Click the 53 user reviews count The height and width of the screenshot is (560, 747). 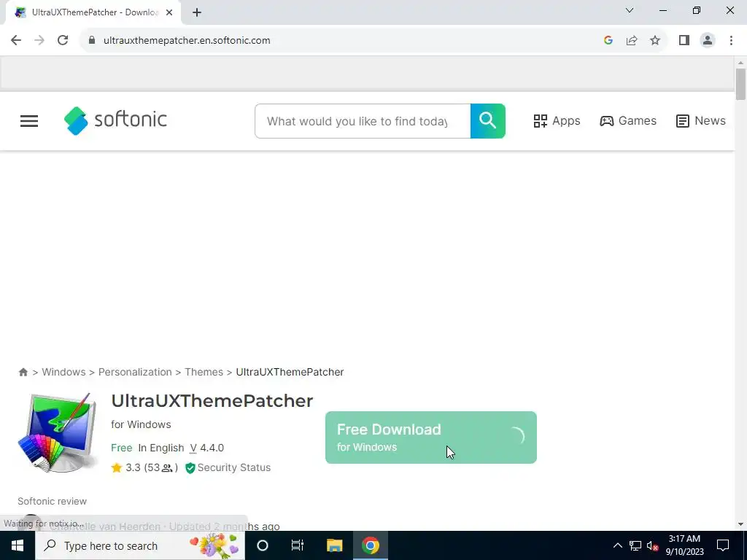(160, 467)
